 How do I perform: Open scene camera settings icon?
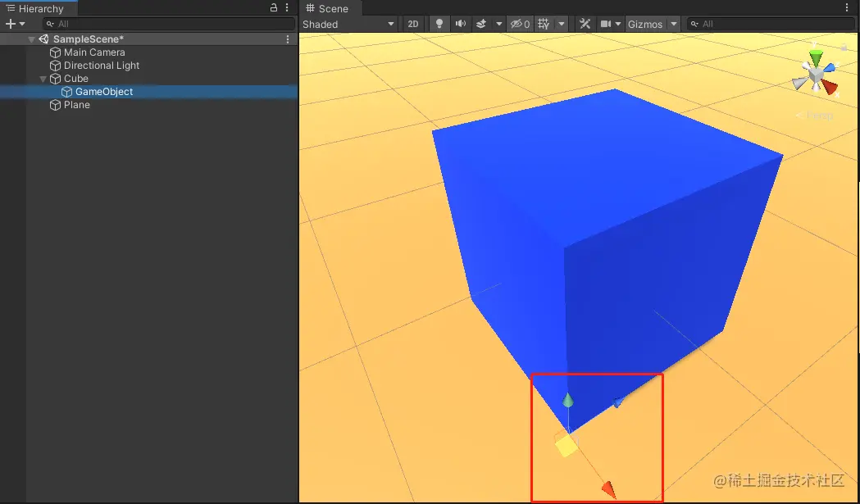click(x=606, y=24)
